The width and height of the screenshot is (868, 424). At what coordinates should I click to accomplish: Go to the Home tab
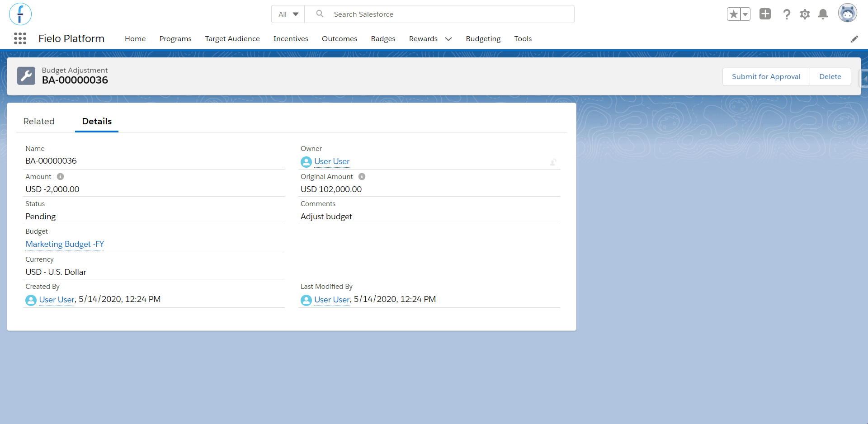tap(135, 39)
